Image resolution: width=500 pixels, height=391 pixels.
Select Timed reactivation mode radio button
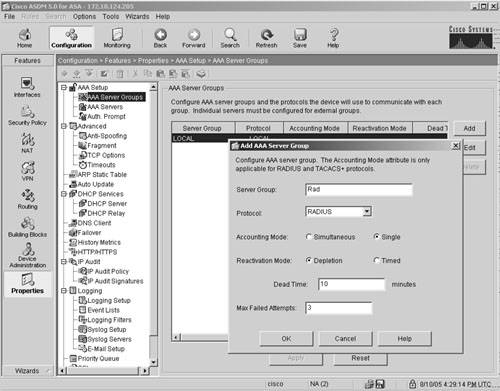377,260
